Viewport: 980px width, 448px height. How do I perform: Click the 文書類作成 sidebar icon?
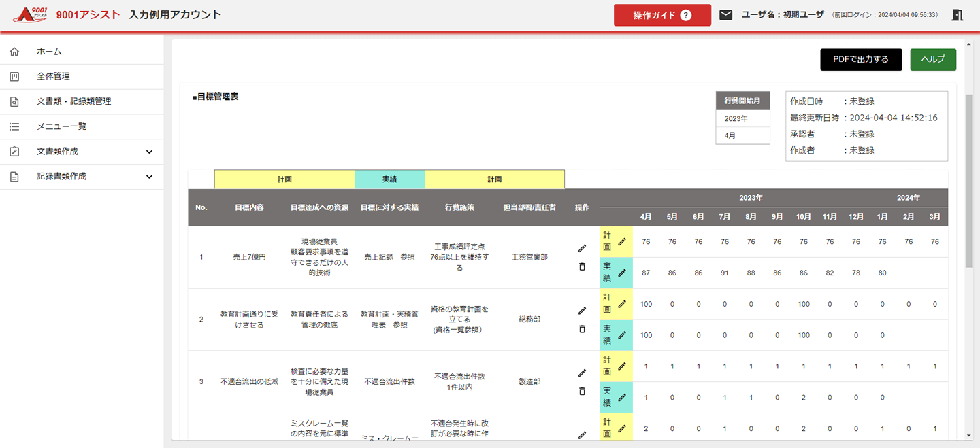pos(15,152)
